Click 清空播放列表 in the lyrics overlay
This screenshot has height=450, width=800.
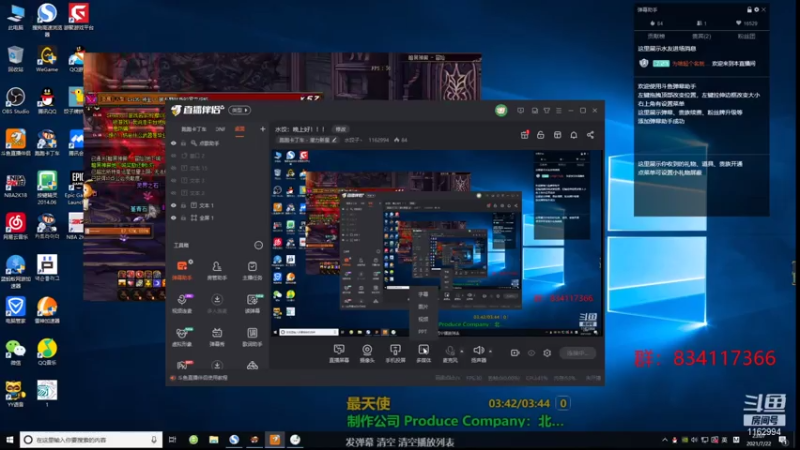[426, 442]
